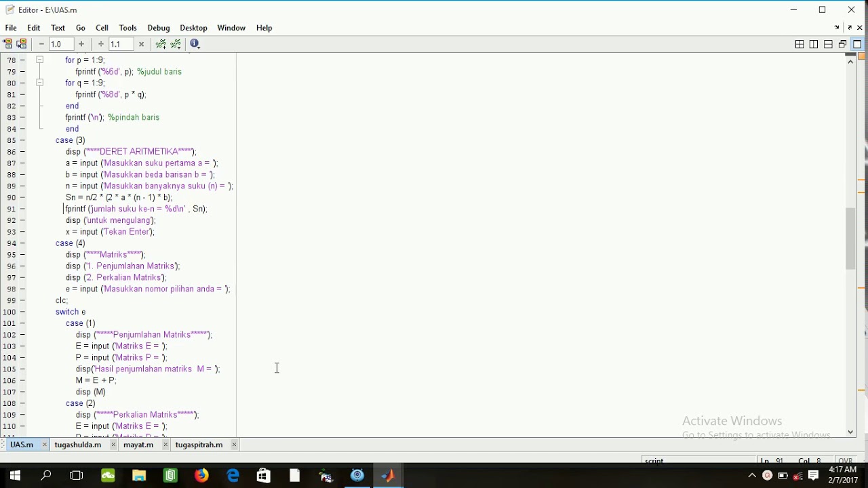Set breakpoint on line 100 dash
This screenshot has height=488, width=868.
(x=22, y=312)
